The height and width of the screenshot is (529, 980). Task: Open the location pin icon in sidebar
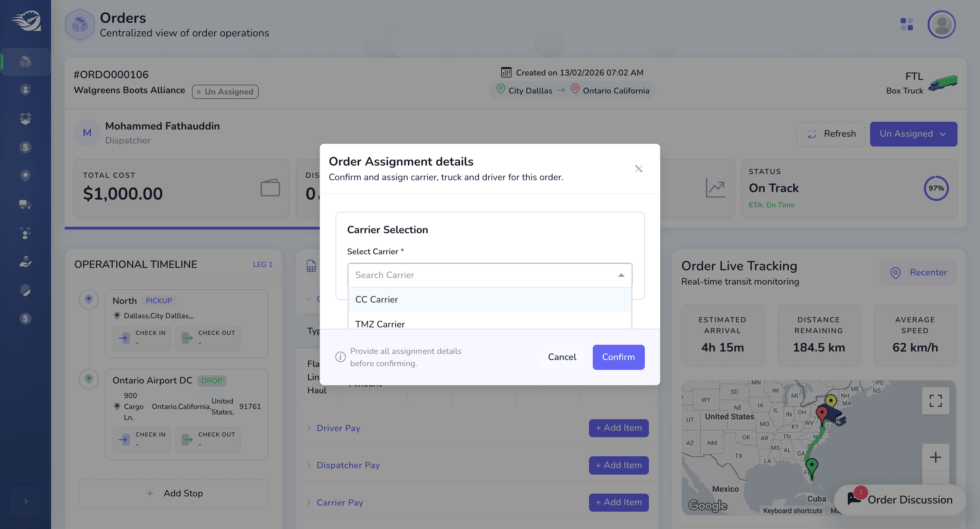(25, 175)
